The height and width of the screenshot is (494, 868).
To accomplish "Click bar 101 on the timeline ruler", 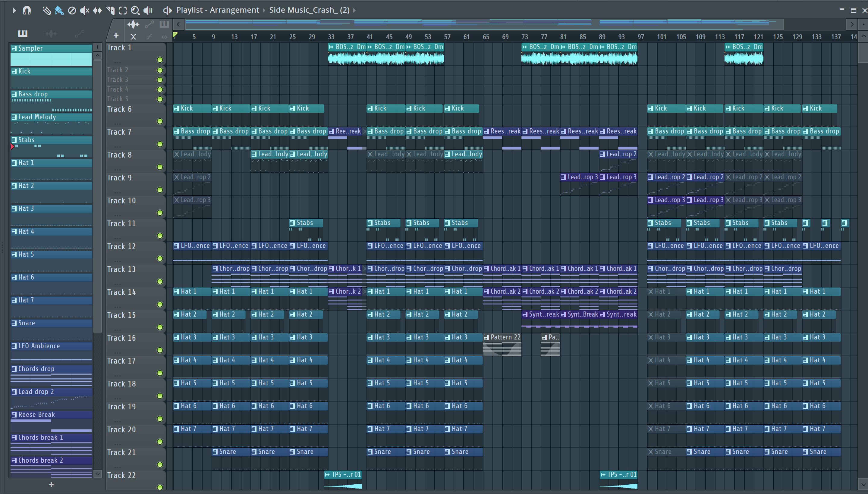I will (662, 37).
